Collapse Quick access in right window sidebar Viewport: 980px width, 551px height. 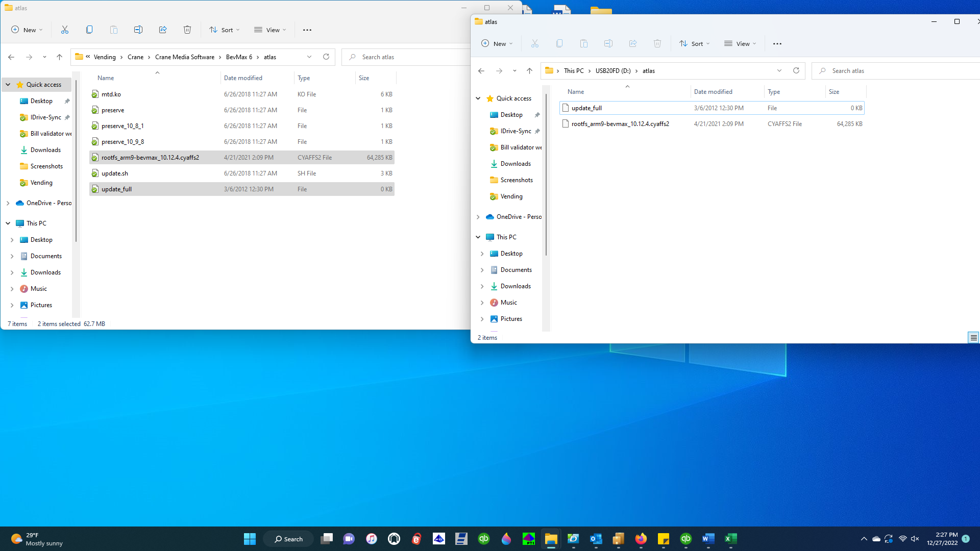pos(478,98)
